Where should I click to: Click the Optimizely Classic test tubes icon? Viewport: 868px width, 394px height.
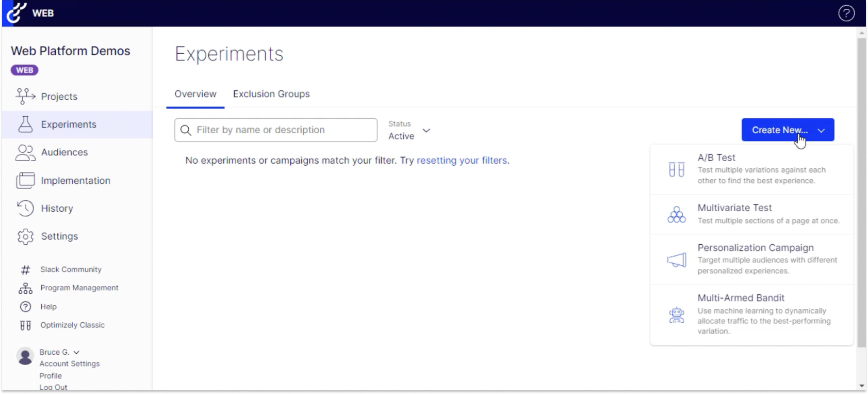25,325
